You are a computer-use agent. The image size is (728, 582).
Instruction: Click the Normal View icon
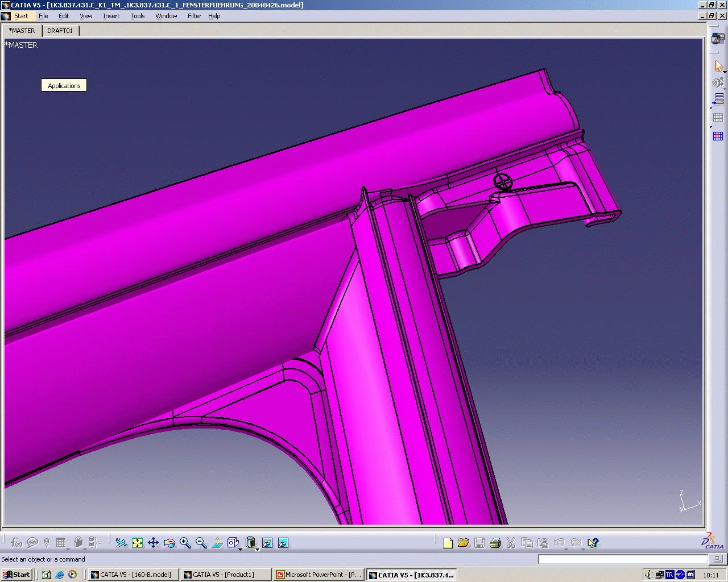click(x=217, y=543)
